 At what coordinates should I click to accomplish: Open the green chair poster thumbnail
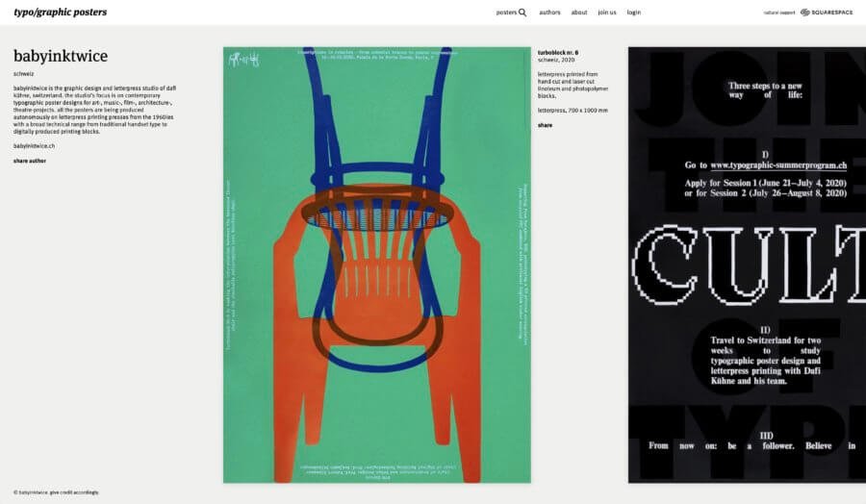coord(376,265)
